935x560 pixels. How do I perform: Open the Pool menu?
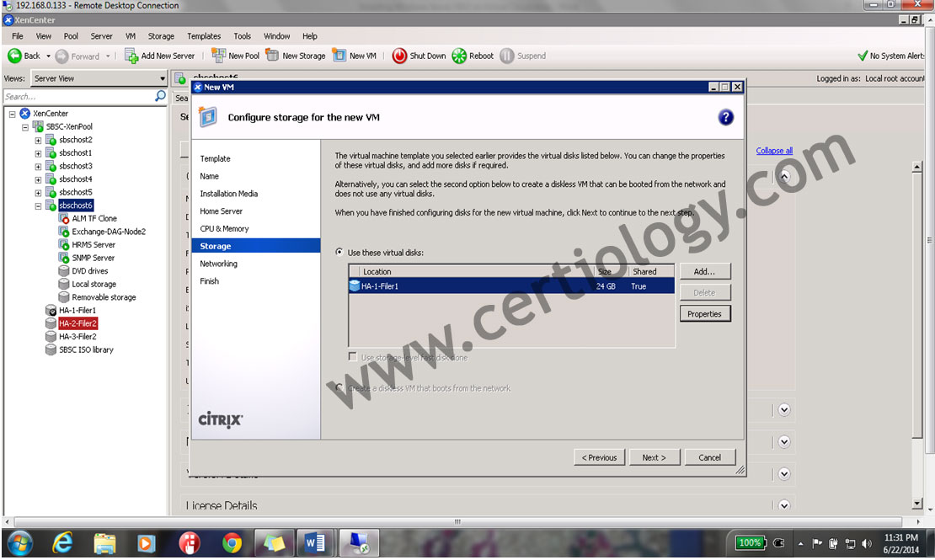point(71,35)
